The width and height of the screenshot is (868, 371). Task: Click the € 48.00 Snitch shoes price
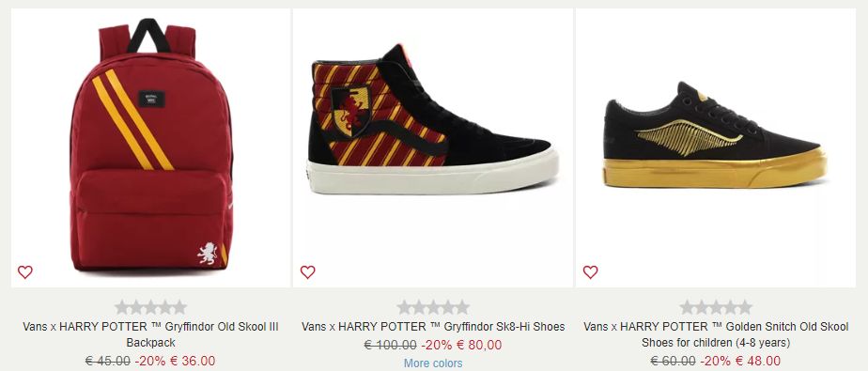coord(758,361)
